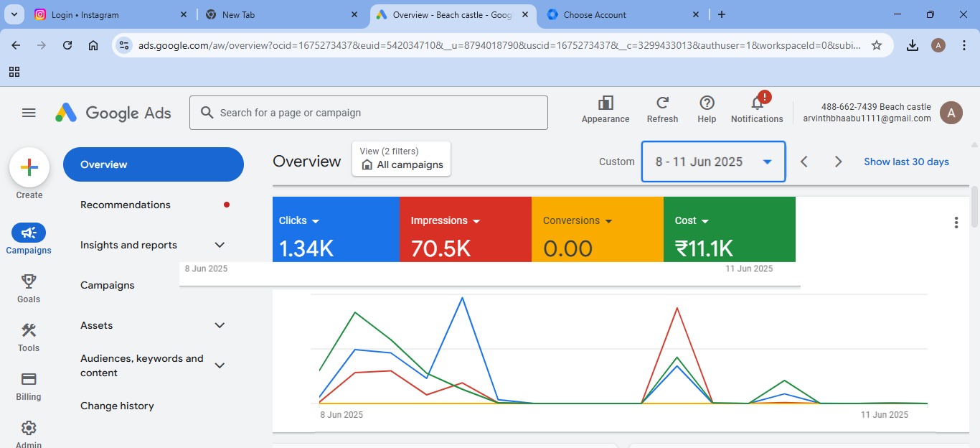Open the main hamburger menu

tap(29, 113)
